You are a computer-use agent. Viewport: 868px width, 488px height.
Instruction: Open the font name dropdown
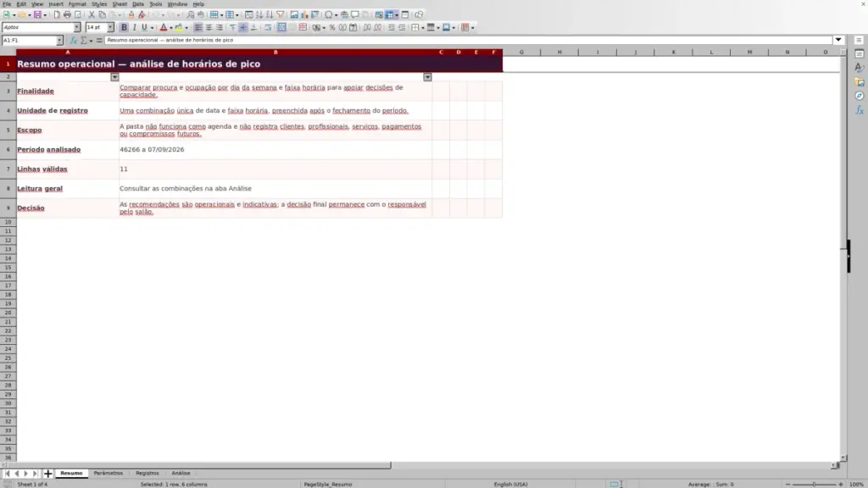pos(77,27)
